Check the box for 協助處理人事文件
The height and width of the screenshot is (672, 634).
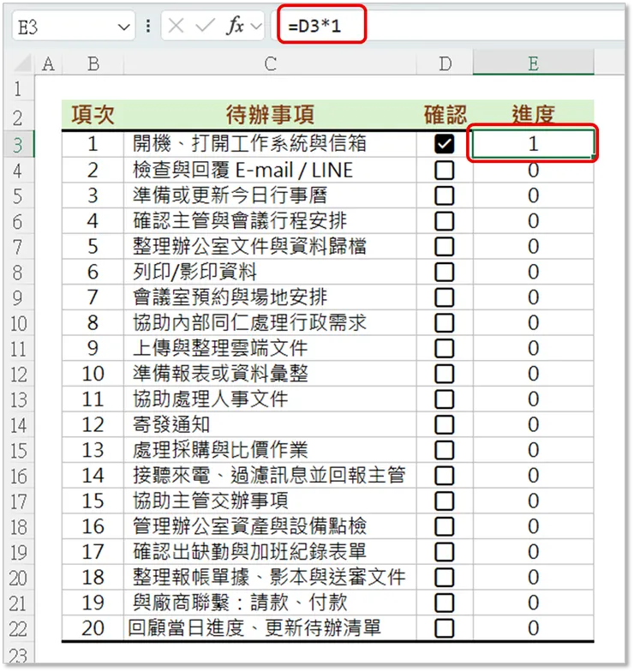tap(444, 399)
